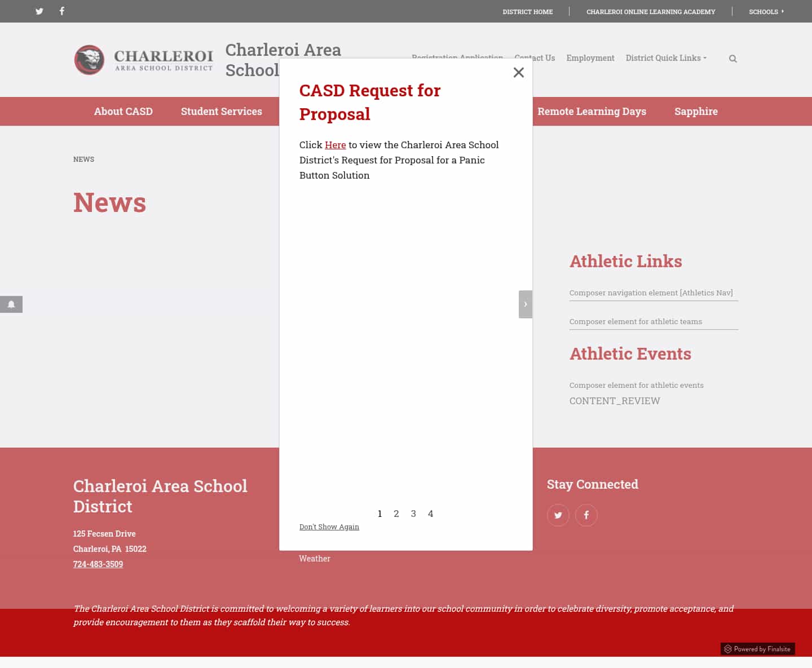Open the Sapphire navigation item
812x668 pixels.
[696, 111]
